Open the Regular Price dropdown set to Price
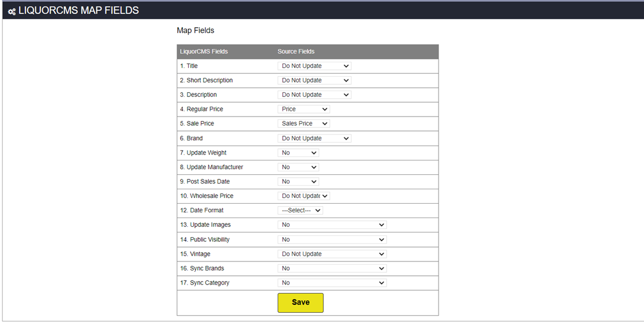Viewport: 644px width, 322px height. (x=304, y=109)
